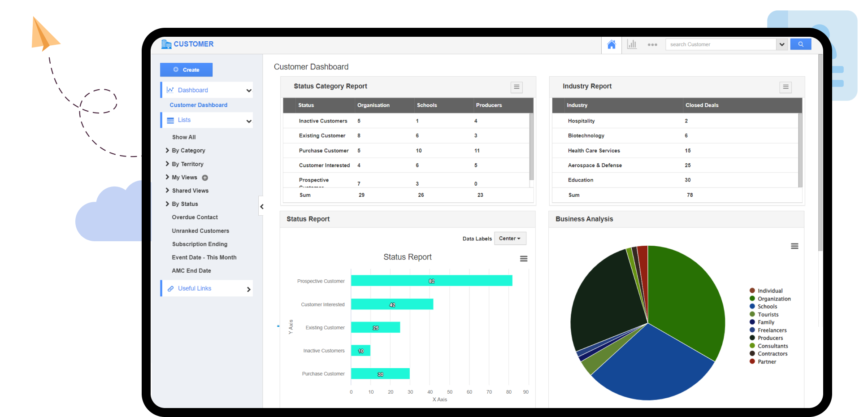
Task: Open Business Analysis chart menu icon
Action: click(794, 246)
